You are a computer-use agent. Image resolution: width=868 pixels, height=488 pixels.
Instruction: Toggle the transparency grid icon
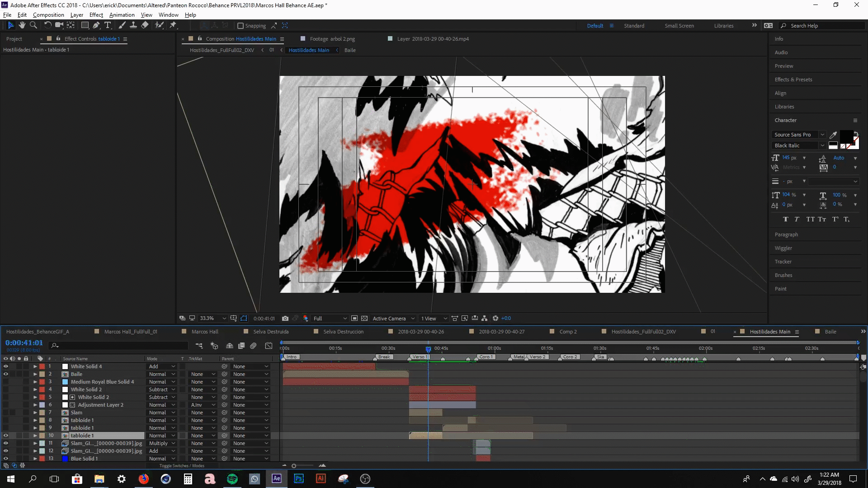point(364,319)
